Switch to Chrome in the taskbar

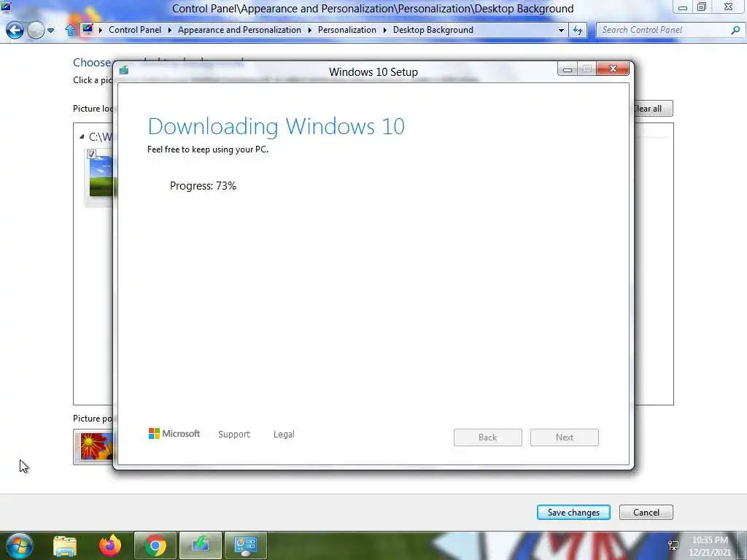tap(155, 545)
